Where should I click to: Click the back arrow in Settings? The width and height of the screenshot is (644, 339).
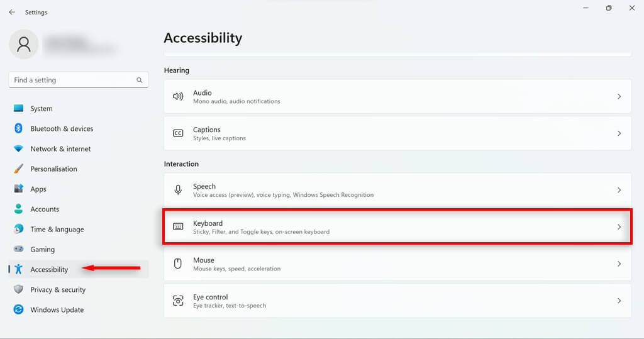click(12, 12)
